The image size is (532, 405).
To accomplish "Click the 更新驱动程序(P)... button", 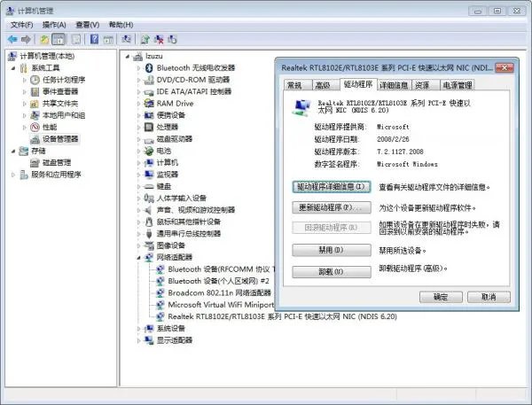I will click(x=331, y=207).
